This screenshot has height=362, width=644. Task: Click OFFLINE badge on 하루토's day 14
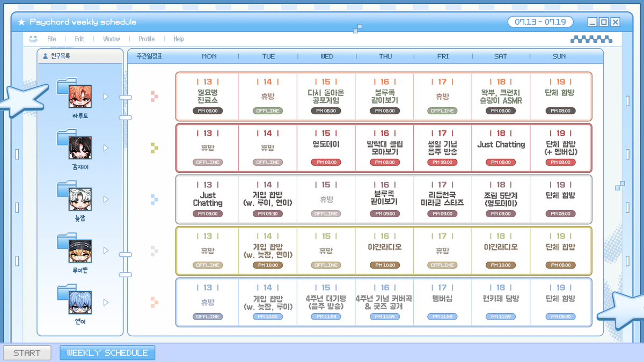click(x=268, y=111)
